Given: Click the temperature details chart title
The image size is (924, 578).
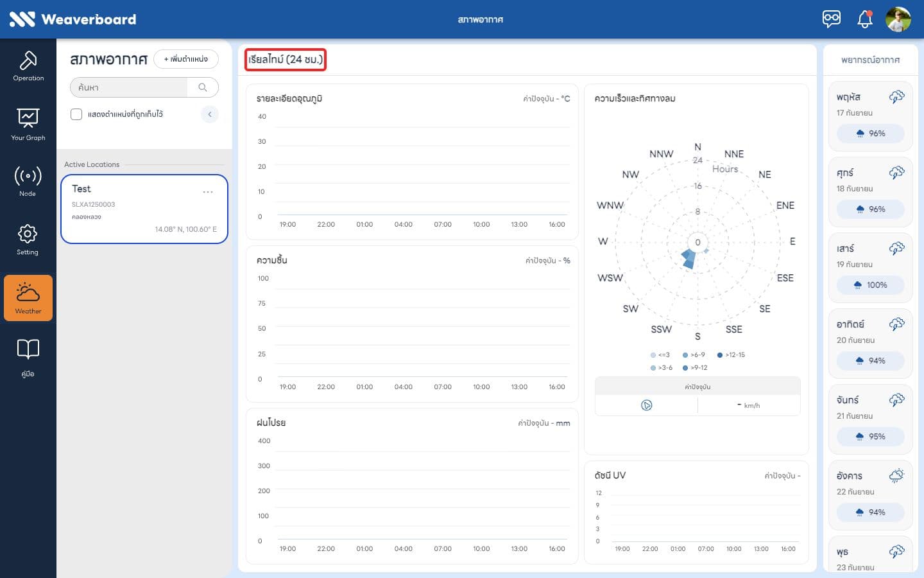Looking at the screenshot, I should (289, 99).
